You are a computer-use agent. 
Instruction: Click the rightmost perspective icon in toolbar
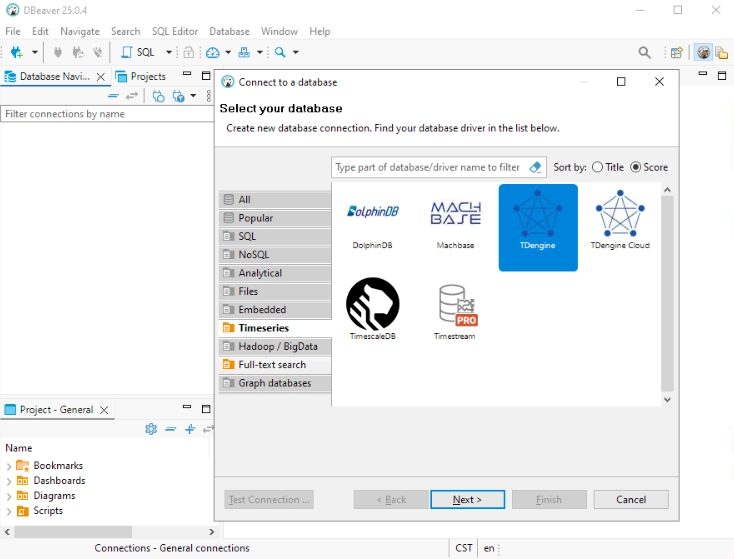click(721, 52)
